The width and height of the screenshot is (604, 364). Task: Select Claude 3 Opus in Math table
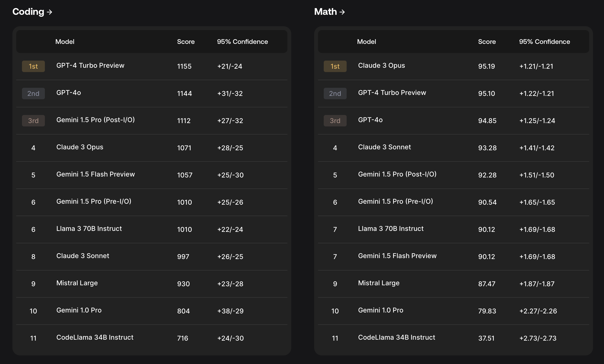point(381,66)
